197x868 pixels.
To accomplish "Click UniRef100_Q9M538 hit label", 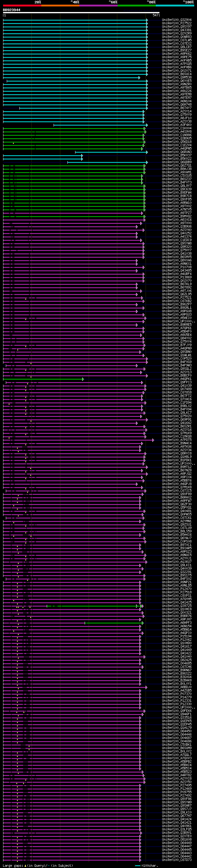I will 176,78.
